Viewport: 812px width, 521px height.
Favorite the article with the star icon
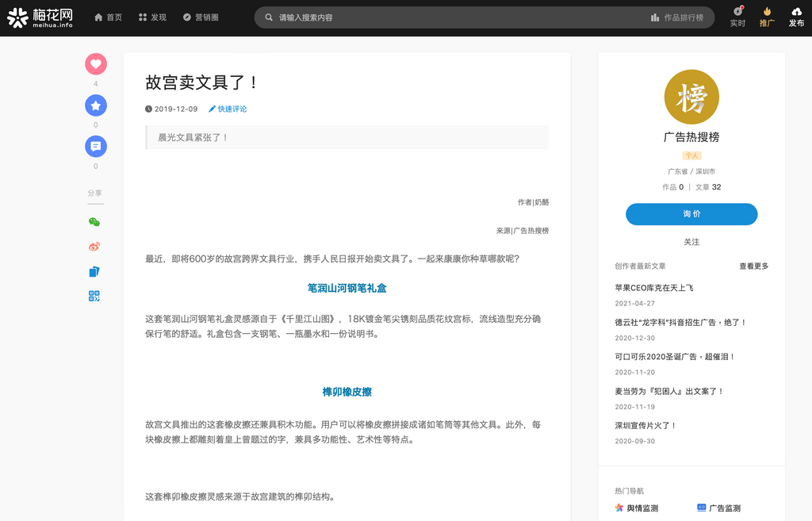tap(96, 105)
